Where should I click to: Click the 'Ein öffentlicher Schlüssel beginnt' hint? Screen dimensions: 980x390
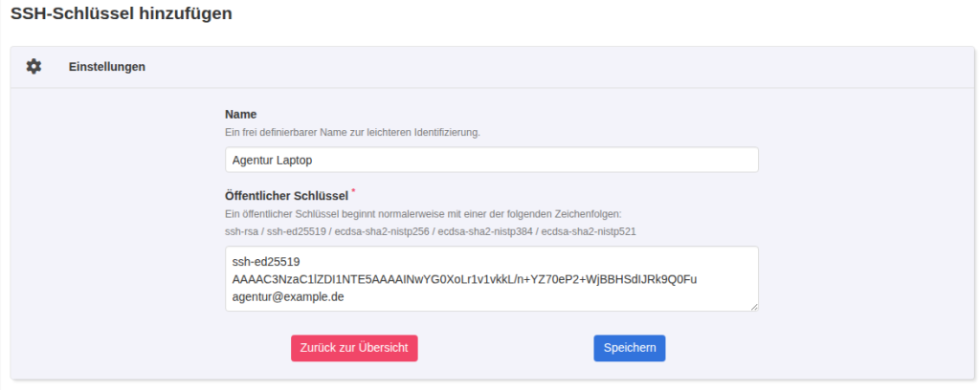pos(423,214)
